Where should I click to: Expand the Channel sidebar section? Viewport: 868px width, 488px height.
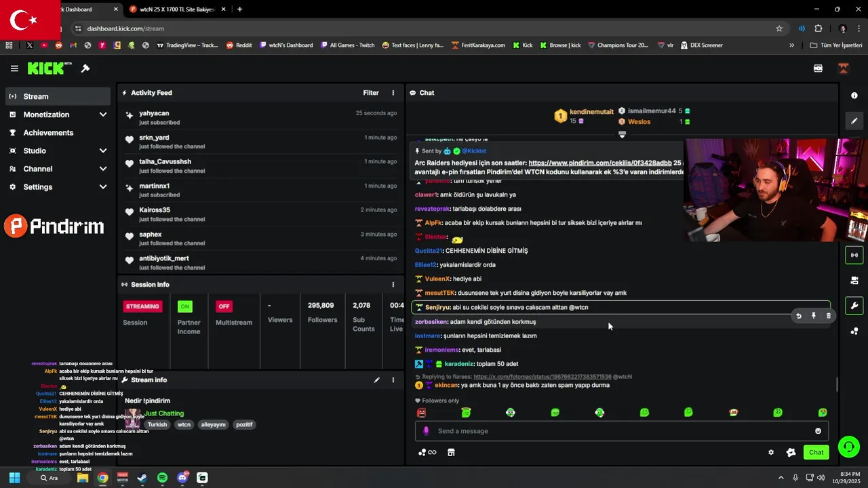pos(58,169)
